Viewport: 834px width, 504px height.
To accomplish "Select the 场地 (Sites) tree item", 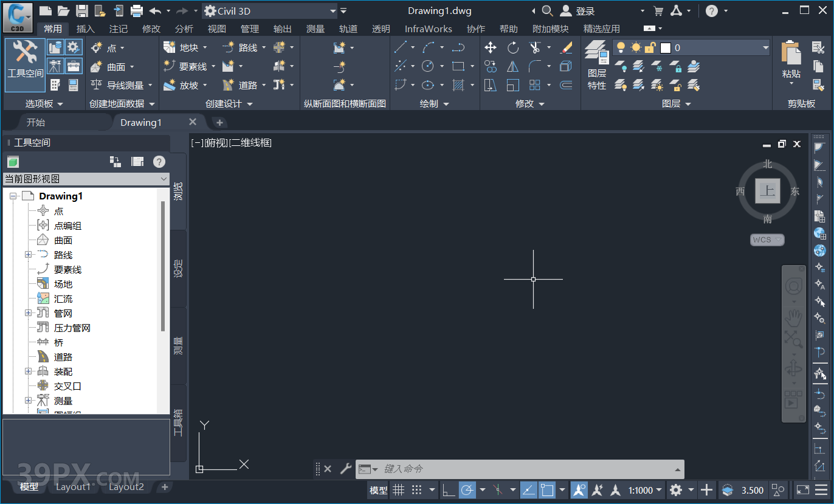I will point(63,284).
